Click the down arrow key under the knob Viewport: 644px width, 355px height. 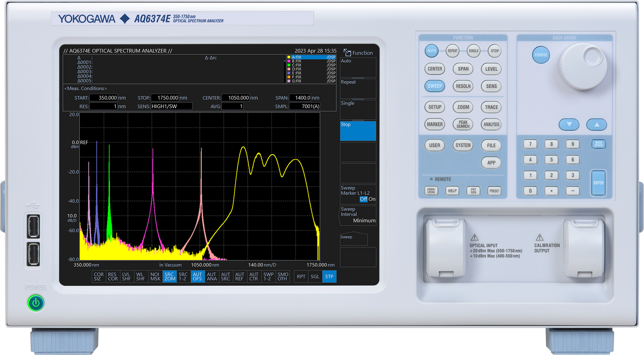point(569,124)
